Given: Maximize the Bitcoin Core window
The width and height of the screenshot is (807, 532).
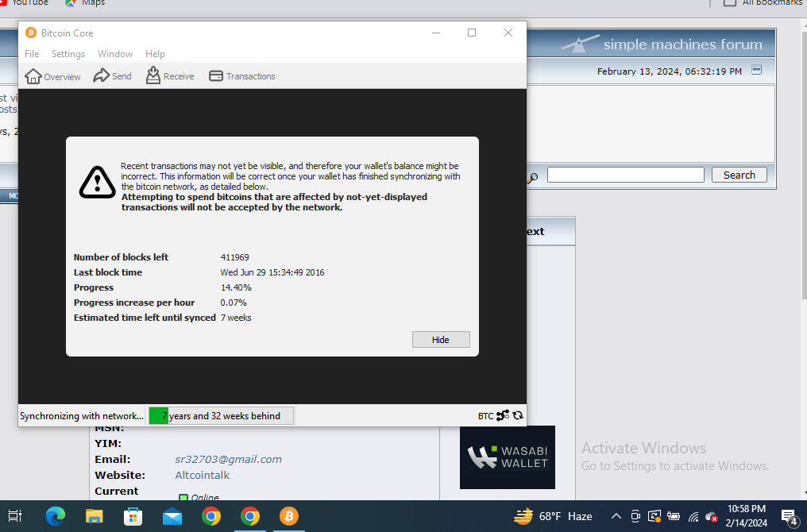Looking at the screenshot, I should pyautogui.click(x=472, y=33).
